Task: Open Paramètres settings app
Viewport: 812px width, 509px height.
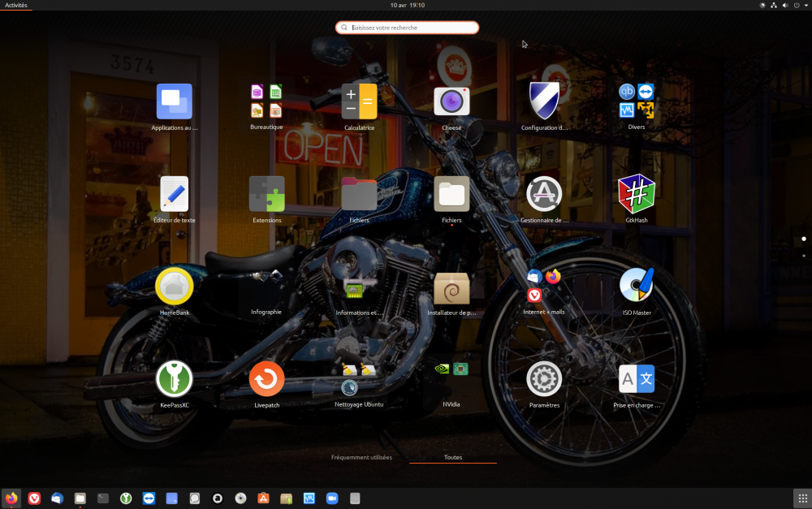Action: coord(544,377)
